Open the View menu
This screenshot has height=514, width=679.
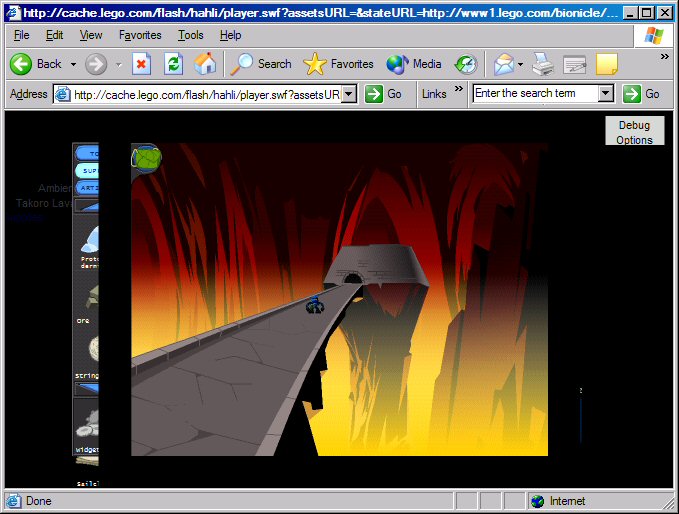click(x=91, y=35)
